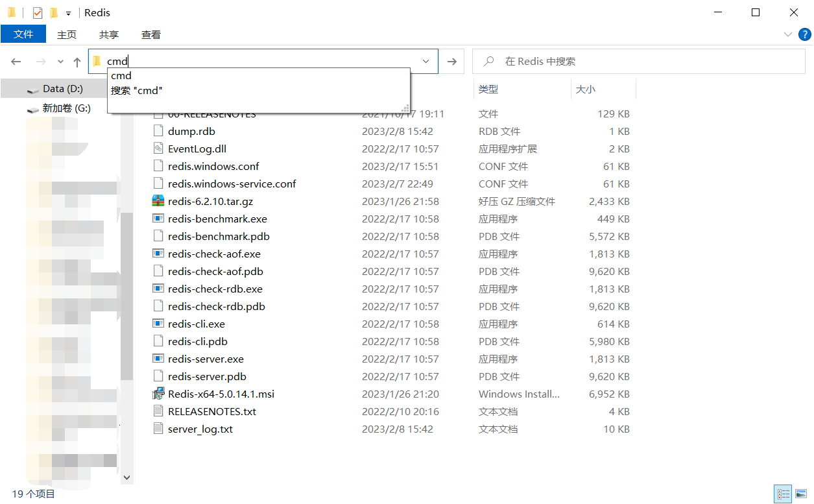Click the server_log.txt document icon
The height and width of the screenshot is (504, 814).
158,429
